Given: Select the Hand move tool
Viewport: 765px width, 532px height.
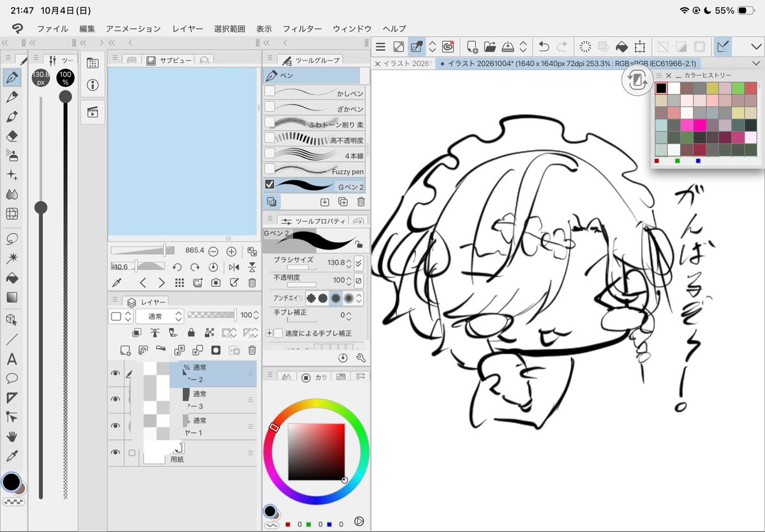Looking at the screenshot, I should click(11, 436).
